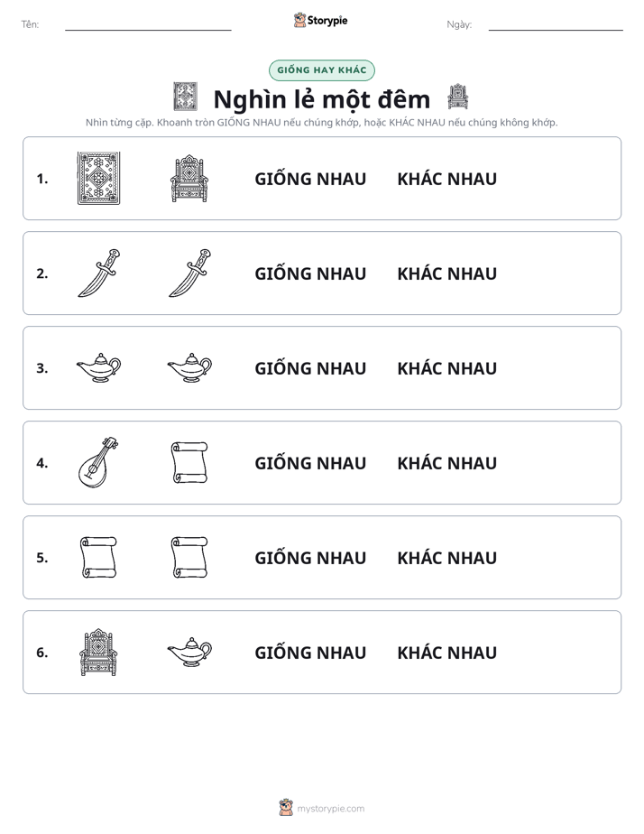Click the Storypie logo at top
644x834 pixels.
pyautogui.click(x=320, y=20)
